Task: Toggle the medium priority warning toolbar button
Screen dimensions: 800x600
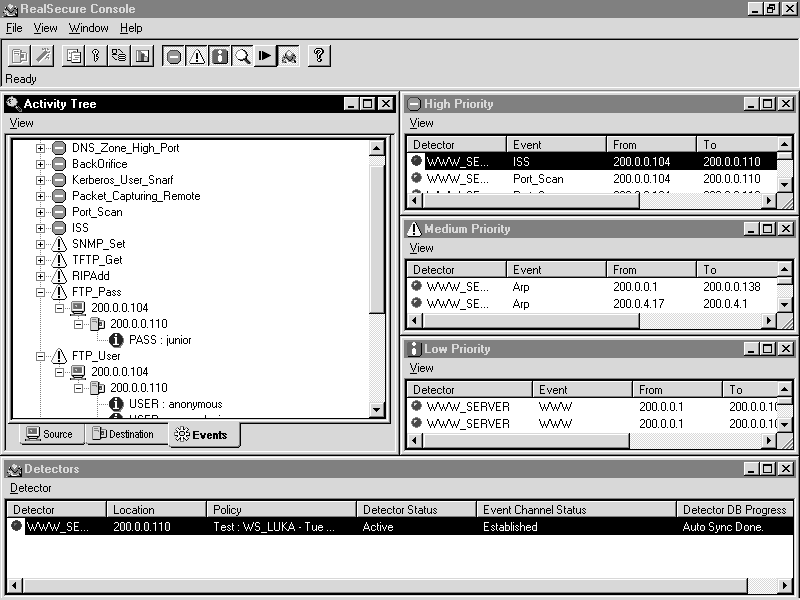Action: pyautogui.click(x=197, y=56)
